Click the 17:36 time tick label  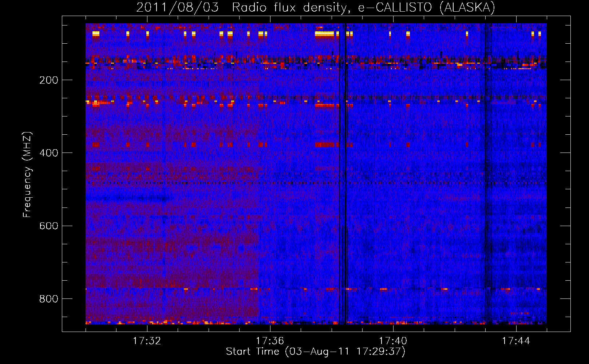pyautogui.click(x=270, y=341)
